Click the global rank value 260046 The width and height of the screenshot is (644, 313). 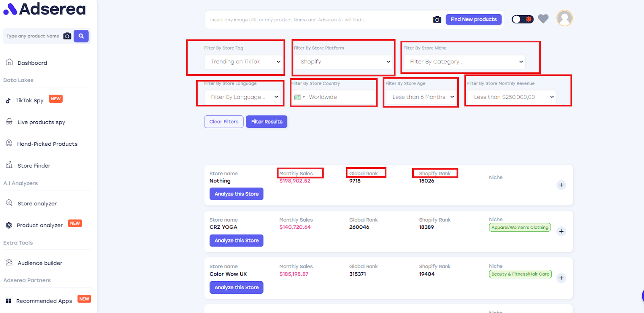[x=359, y=227]
